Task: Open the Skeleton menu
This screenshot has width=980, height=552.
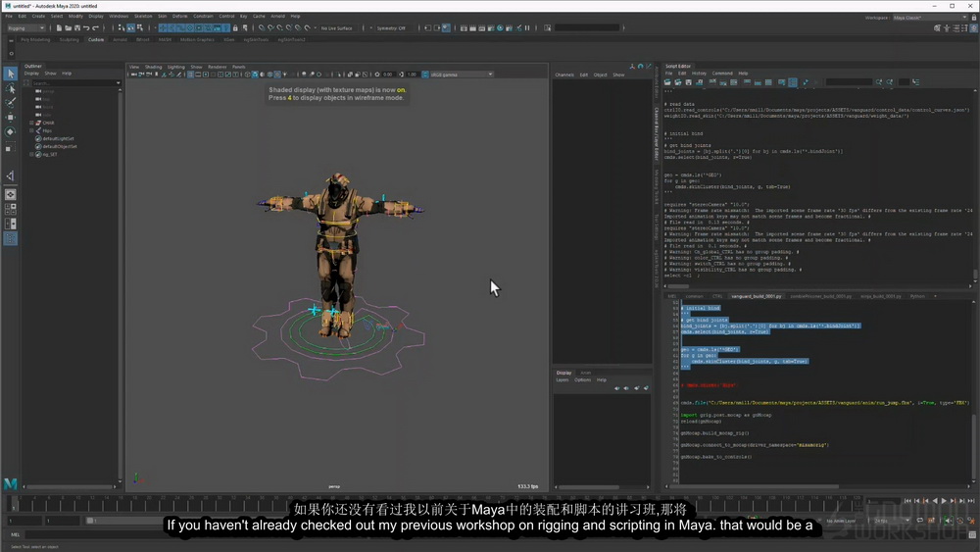Action: [143, 17]
